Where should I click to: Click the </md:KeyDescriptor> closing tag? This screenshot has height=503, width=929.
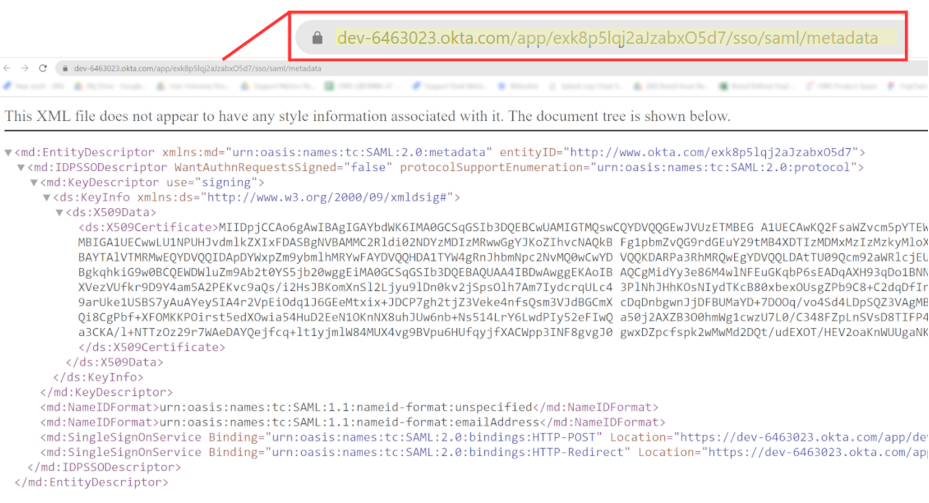[x=107, y=392]
